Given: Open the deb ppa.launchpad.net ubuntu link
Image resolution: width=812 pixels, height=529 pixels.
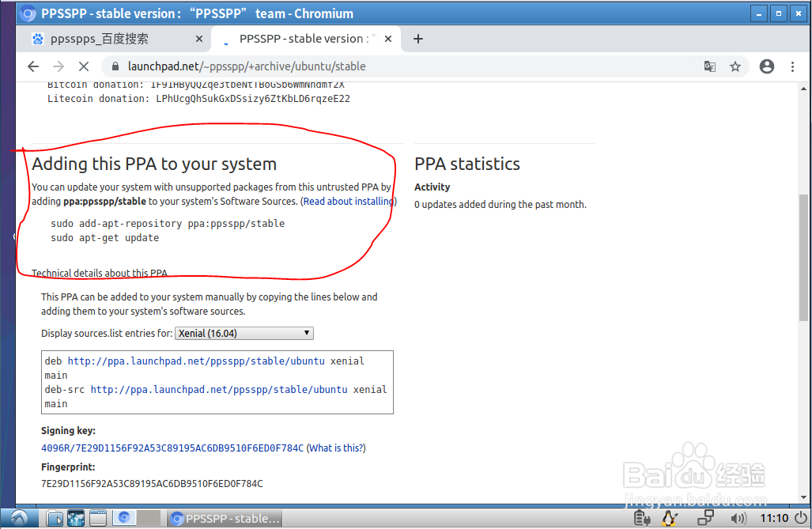Looking at the screenshot, I should pyautogui.click(x=196, y=361).
